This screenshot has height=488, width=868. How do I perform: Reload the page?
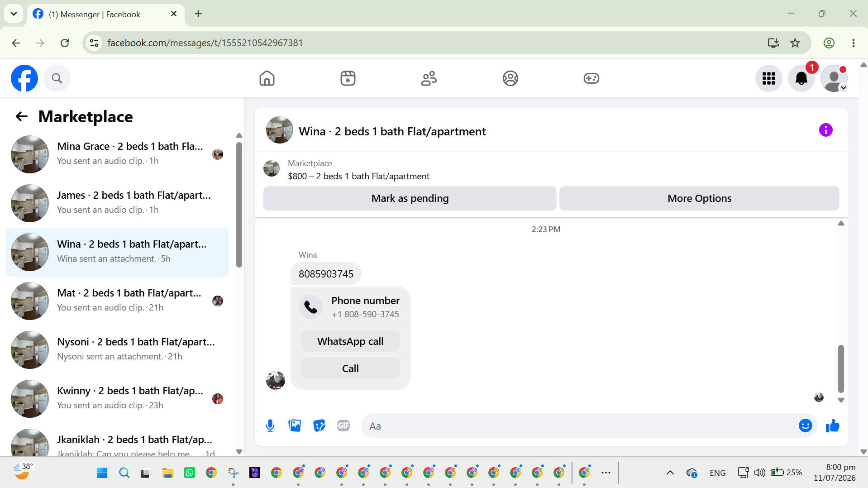[x=65, y=43]
